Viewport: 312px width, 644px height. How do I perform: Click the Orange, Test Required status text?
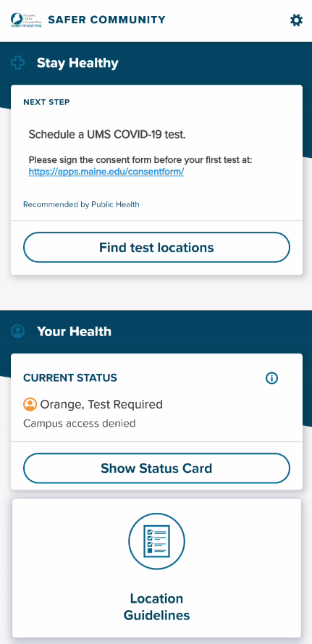coord(101,404)
